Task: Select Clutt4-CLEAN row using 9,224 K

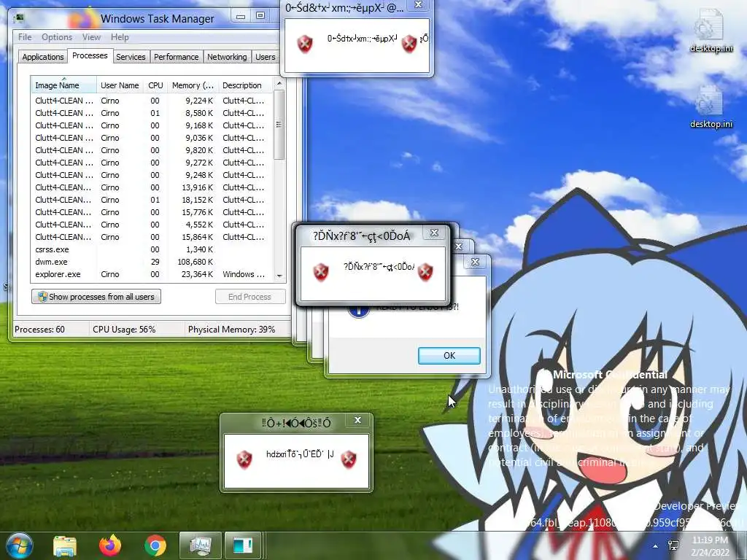Action: point(152,101)
